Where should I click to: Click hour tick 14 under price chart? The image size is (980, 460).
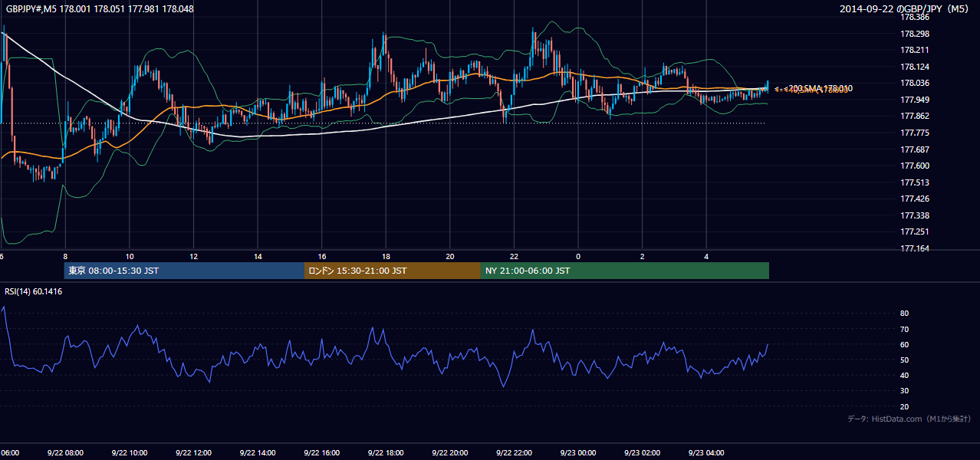(258, 256)
